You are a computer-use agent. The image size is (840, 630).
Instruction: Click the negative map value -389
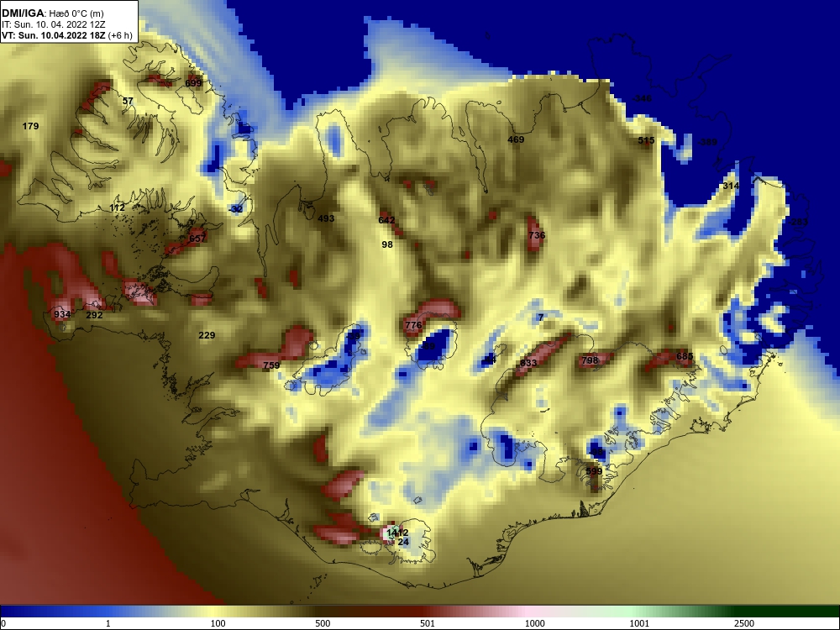pos(706,143)
